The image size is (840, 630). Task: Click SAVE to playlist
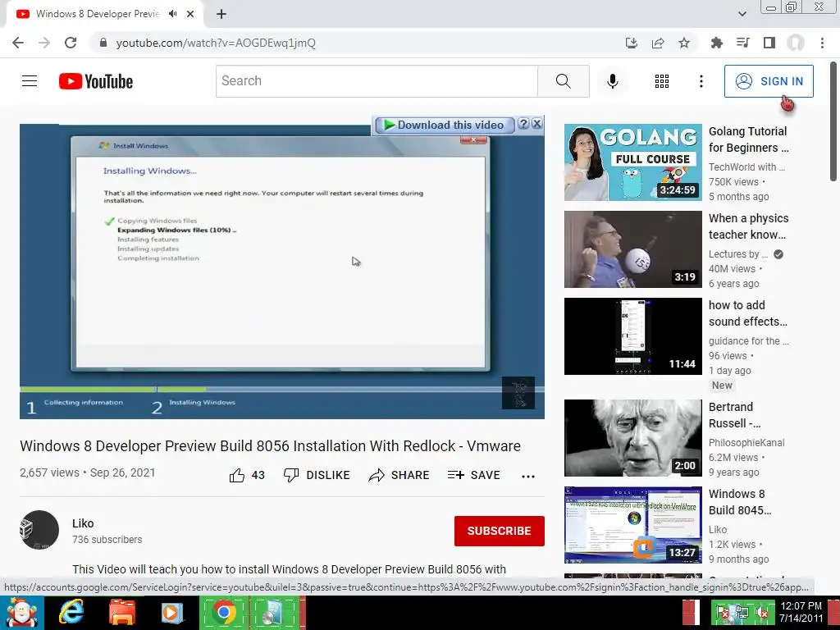(474, 475)
